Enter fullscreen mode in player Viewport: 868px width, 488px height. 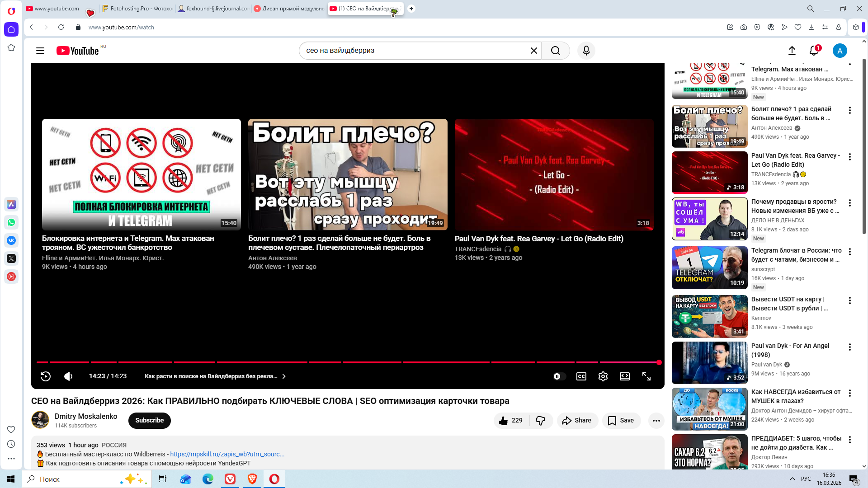(646, 376)
